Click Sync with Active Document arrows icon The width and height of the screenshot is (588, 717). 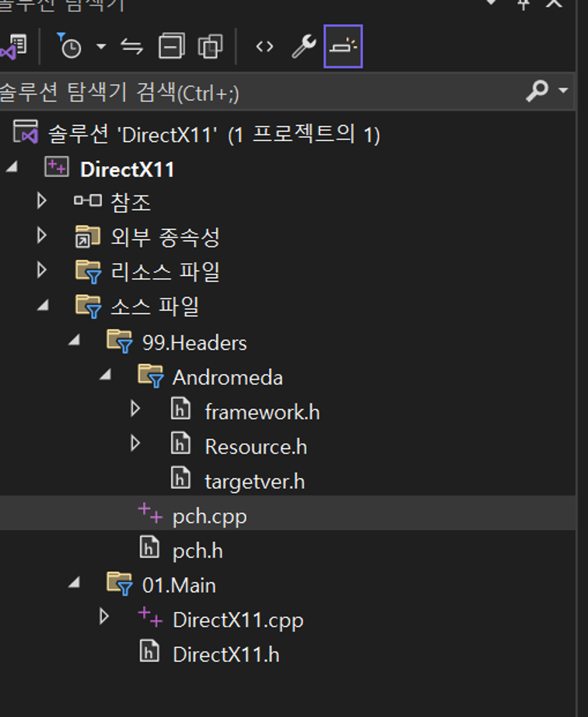132,46
